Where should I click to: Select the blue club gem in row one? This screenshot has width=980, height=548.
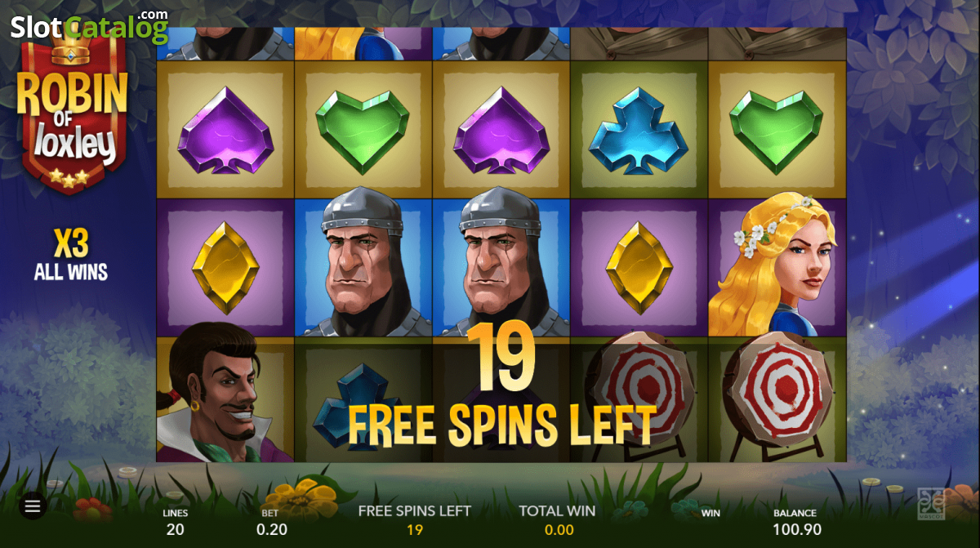[638, 131]
